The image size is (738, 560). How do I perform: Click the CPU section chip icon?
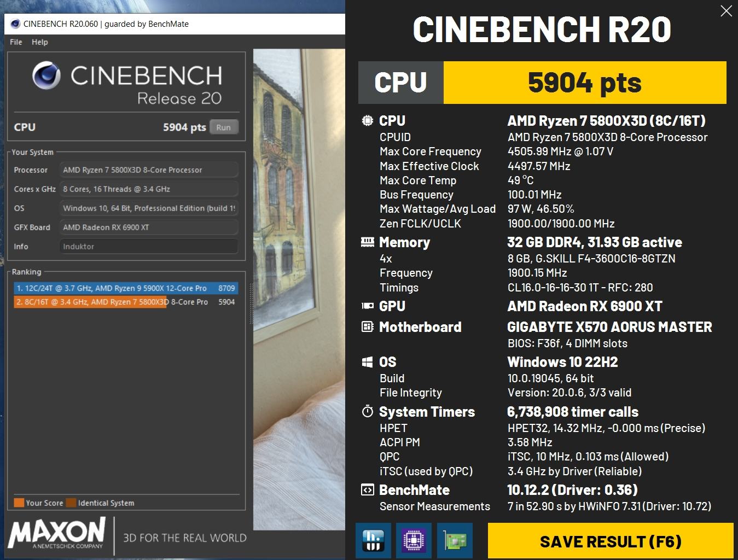click(368, 121)
